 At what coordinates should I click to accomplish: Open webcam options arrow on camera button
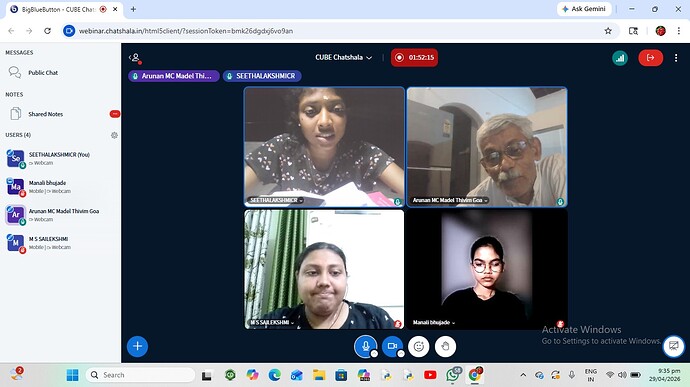point(400,354)
